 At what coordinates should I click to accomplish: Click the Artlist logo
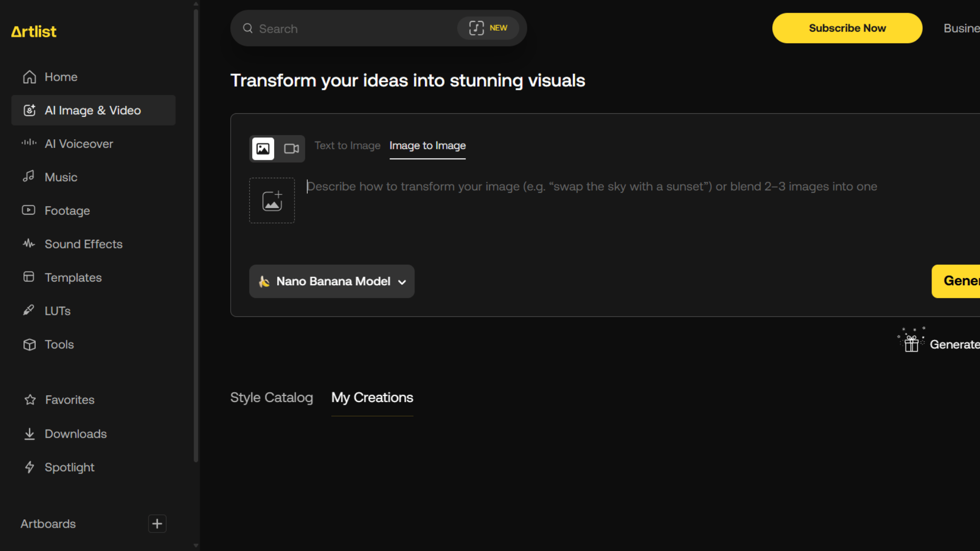click(34, 32)
